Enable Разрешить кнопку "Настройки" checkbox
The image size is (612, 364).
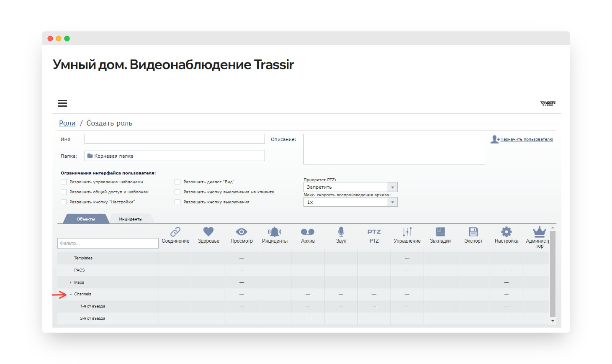click(x=64, y=202)
